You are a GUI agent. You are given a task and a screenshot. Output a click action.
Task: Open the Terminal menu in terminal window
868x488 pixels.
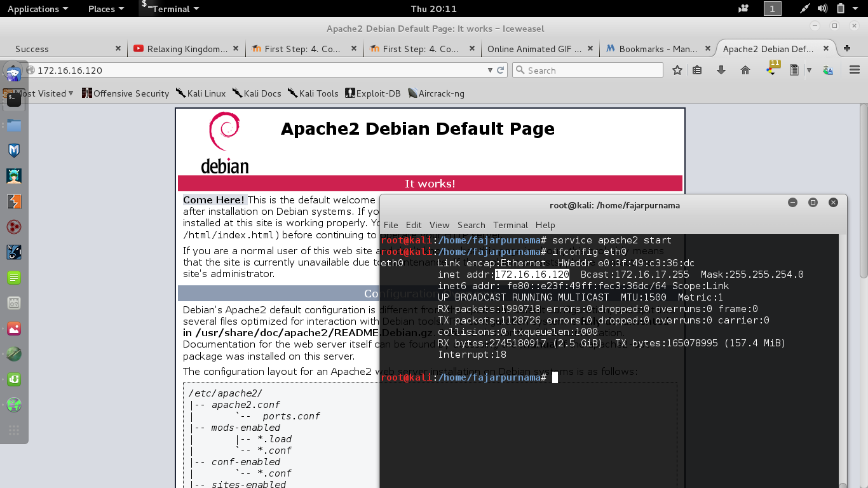(510, 225)
